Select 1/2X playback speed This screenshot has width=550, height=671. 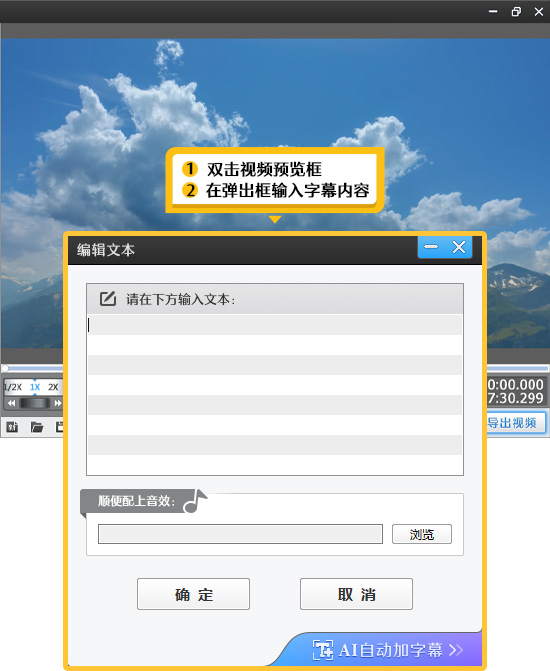13,387
